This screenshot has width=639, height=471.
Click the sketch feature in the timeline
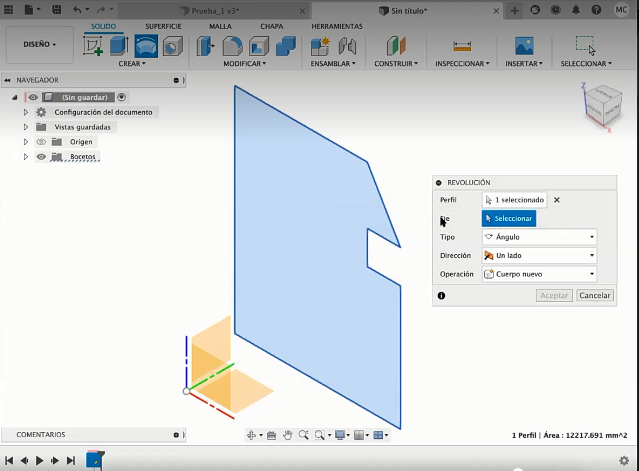tap(95, 460)
